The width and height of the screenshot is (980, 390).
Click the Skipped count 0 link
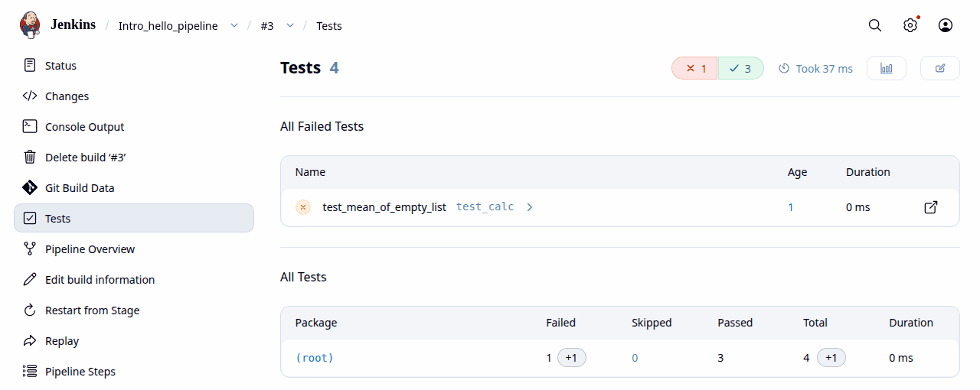click(x=635, y=357)
